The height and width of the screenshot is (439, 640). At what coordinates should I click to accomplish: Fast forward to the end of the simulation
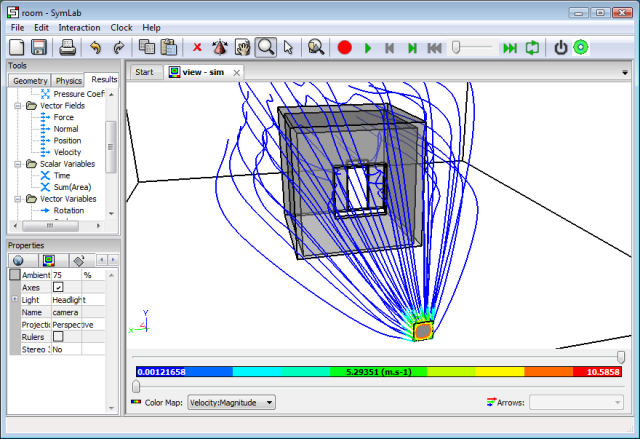(x=510, y=48)
